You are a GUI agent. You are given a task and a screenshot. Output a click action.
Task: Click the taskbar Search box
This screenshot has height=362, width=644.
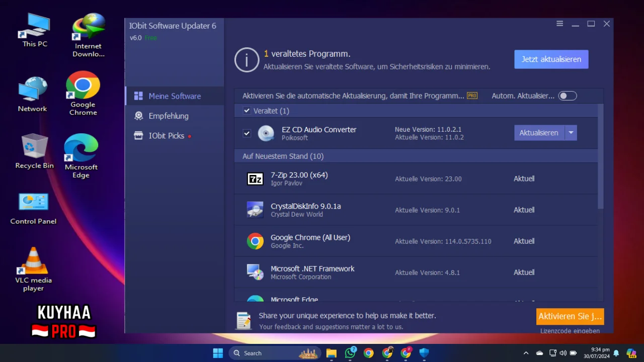276,353
